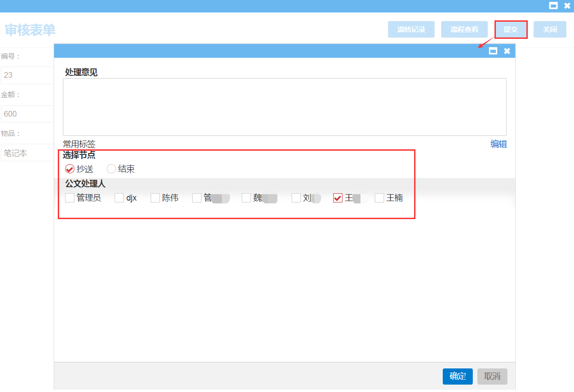Check the 管理员 checkbox
The width and height of the screenshot is (574, 392).
[70, 198]
